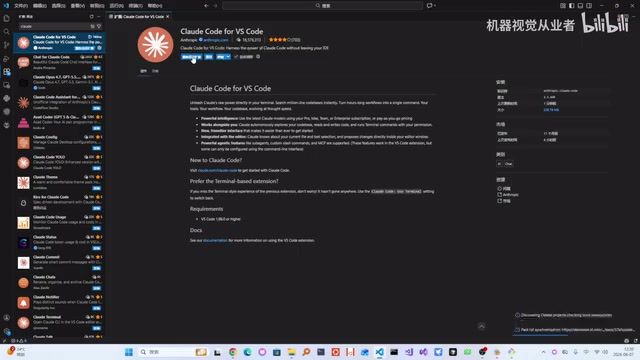Select Claude Notifier extension in list
Image resolution: width=640 pixels, height=360 pixels.
(59, 302)
